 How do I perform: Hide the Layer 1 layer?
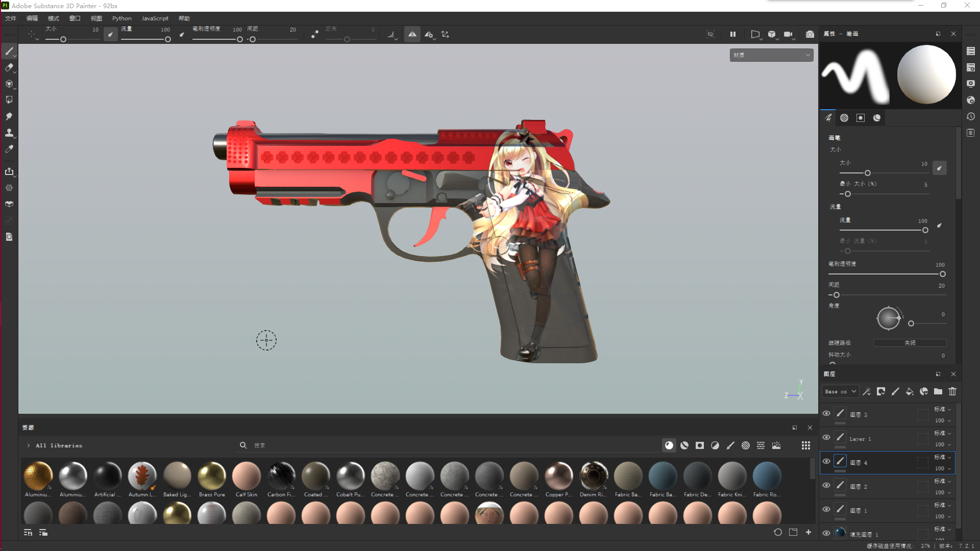point(826,437)
